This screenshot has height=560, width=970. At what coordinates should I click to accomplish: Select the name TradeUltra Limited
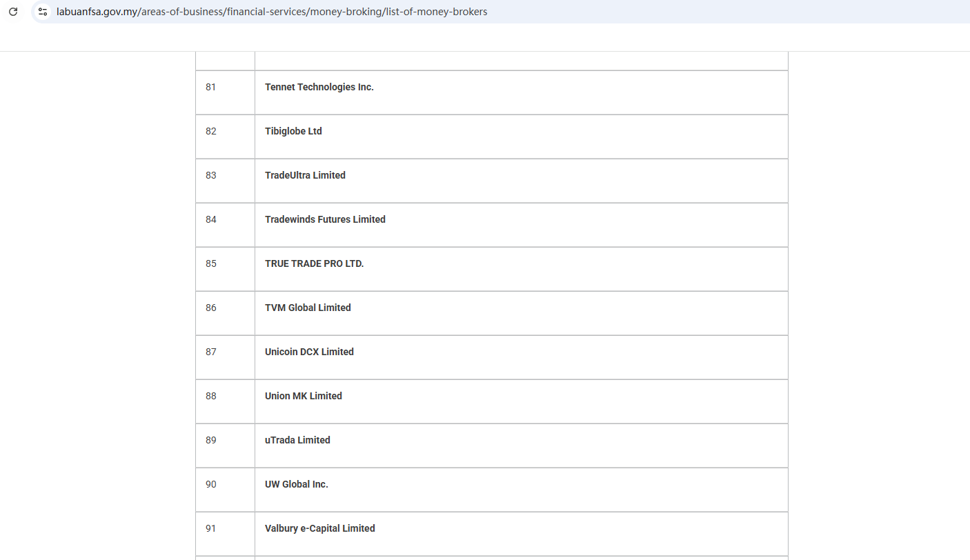click(305, 175)
